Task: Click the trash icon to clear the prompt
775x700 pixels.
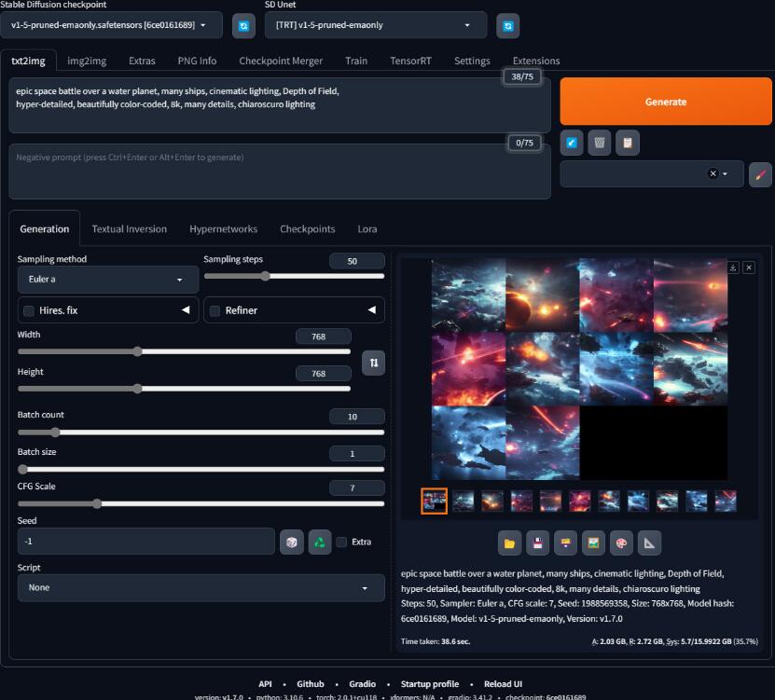Action: (600, 143)
